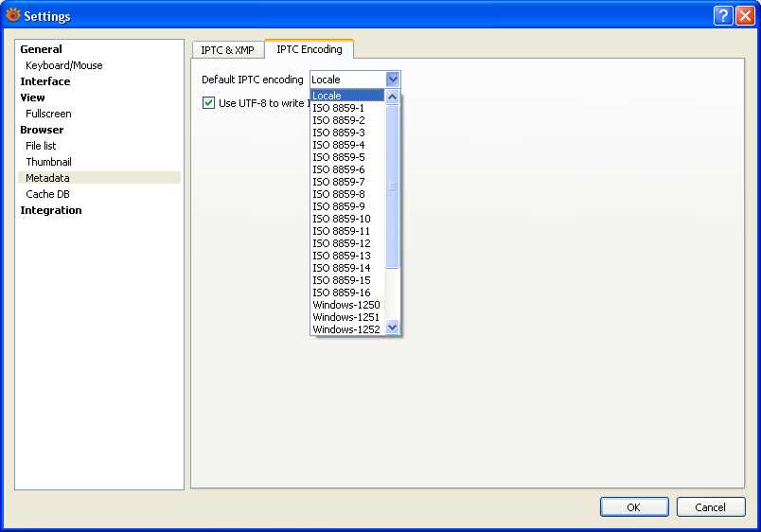Image resolution: width=761 pixels, height=532 pixels.
Task: Open Thumbnail settings
Action: click(48, 162)
